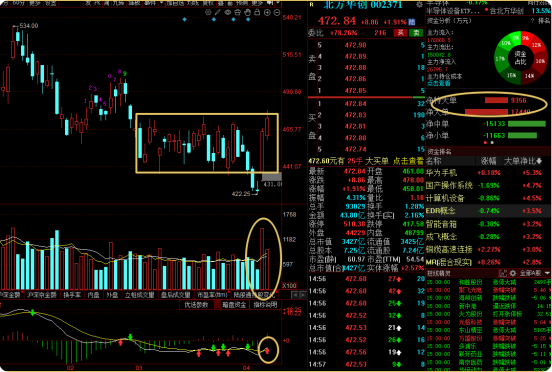Sort by 大单净比 column arrow

coord(539,161)
